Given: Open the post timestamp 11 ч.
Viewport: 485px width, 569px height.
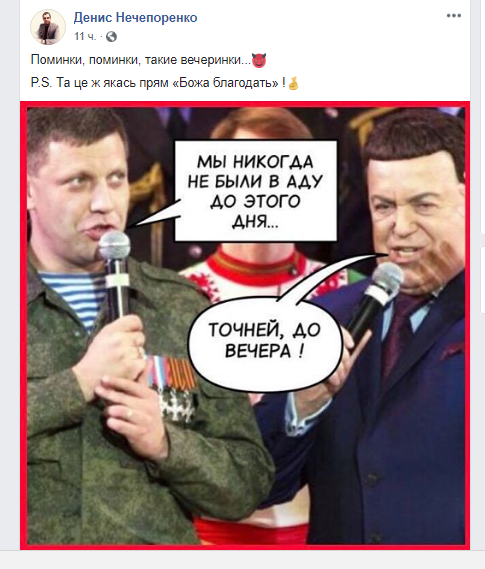Looking at the screenshot, I should (85, 37).
